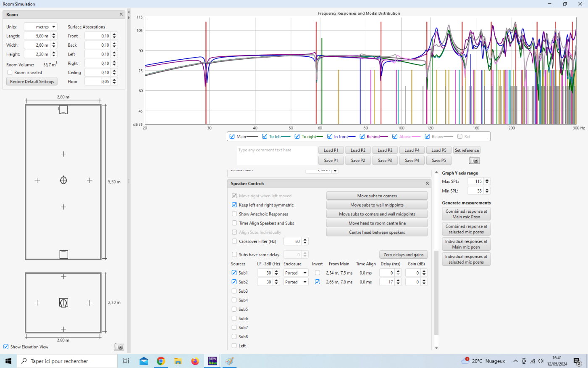Collapse the Speaker Controls panel
Viewport: 588px width, 368px height.
(427, 183)
